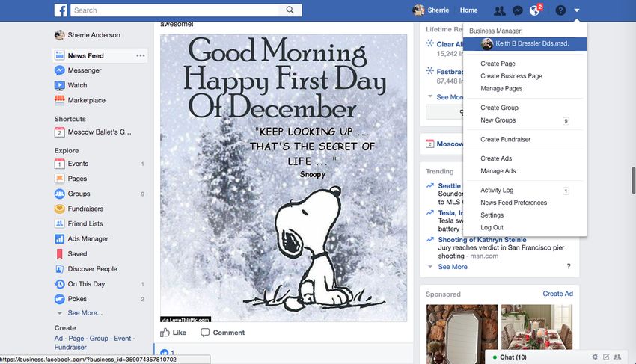This screenshot has width=636, height=364.
Task: Click create group chat icon
Action: 617,357
